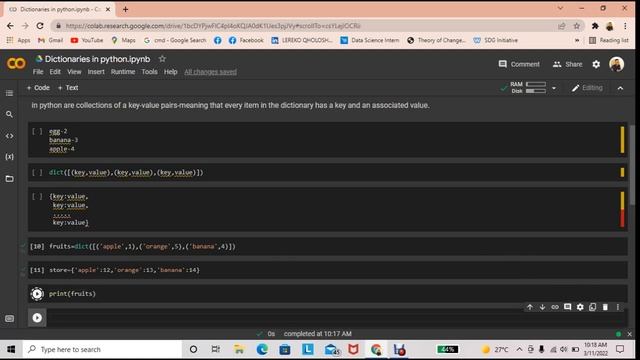Viewport: 640px width, 360px height.
Task: Open the File menu
Action: click(x=38, y=72)
